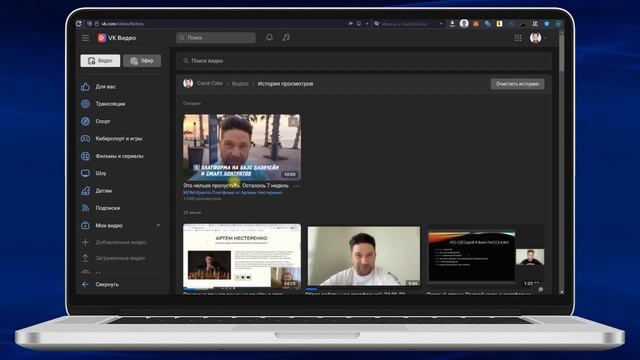The image size is (640, 360).
Task: Click the browser toolbar profile avatar
Action: point(464,23)
